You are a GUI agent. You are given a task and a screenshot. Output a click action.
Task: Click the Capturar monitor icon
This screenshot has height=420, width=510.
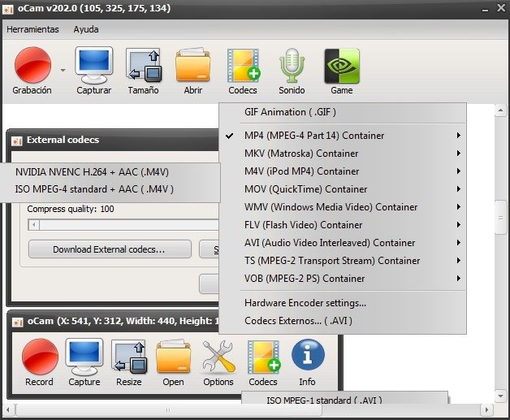pos(94,65)
